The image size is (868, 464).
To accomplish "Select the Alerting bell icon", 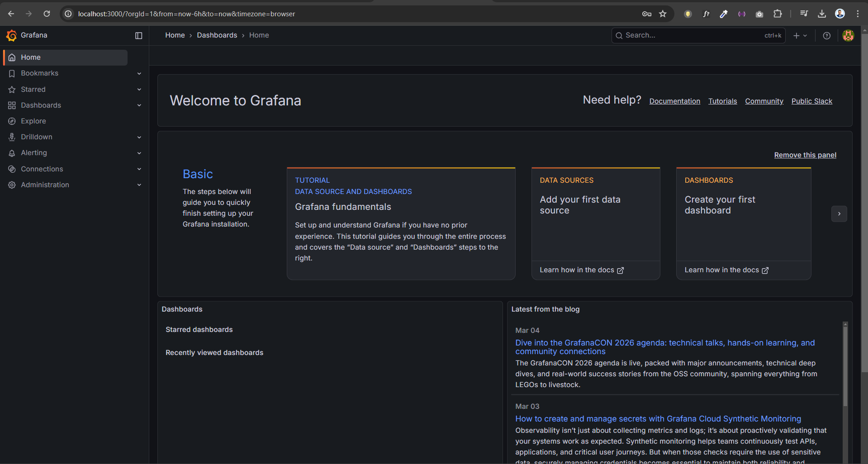I will (x=12, y=153).
